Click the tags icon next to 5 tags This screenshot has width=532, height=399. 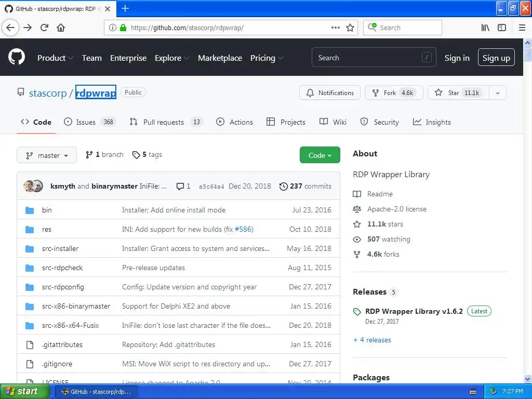point(136,155)
